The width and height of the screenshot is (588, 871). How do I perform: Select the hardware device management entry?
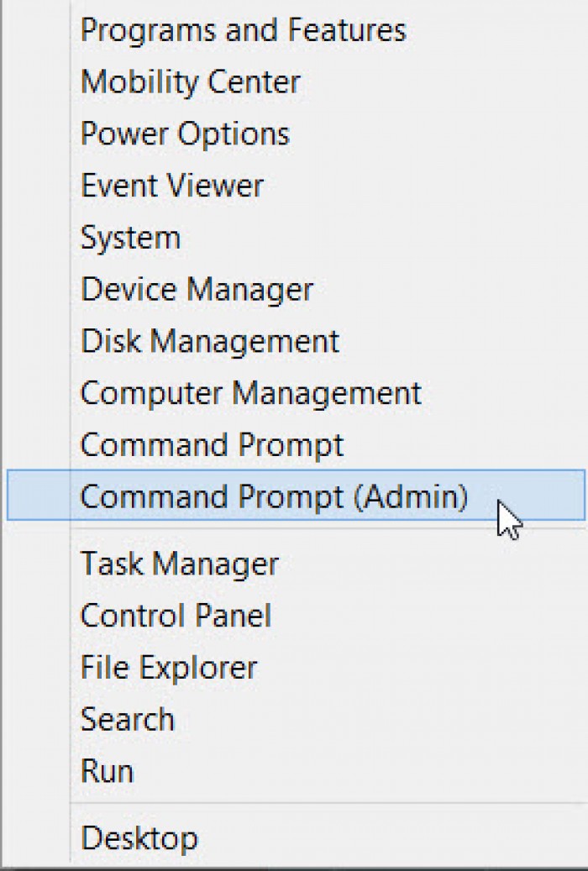[x=197, y=290]
